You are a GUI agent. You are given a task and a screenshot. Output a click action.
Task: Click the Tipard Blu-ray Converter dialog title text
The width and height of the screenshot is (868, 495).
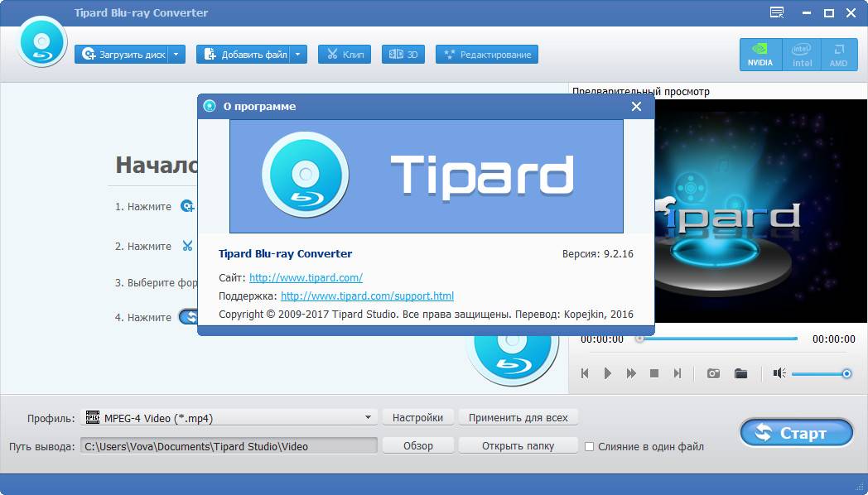coord(285,254)
